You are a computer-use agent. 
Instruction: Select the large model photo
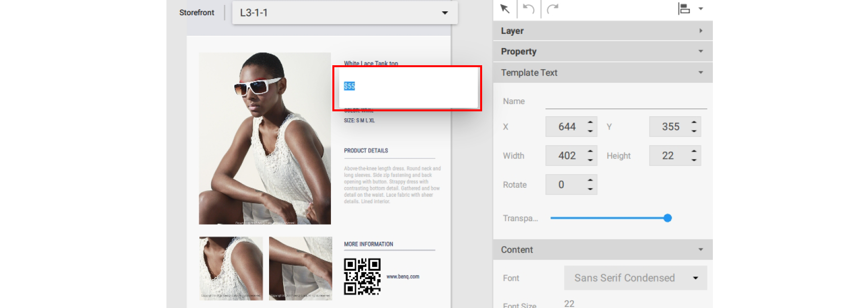[265, 138]
